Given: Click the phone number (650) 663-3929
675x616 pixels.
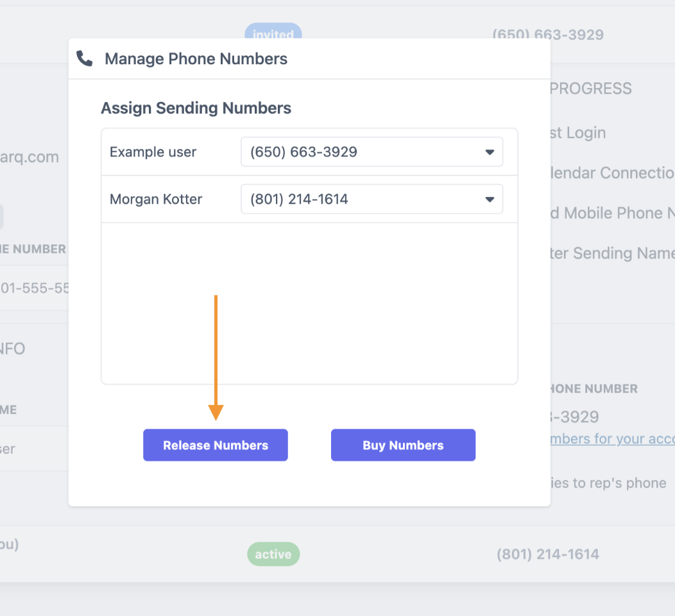Looking at the screenshot, I should (x=548, y=35).
